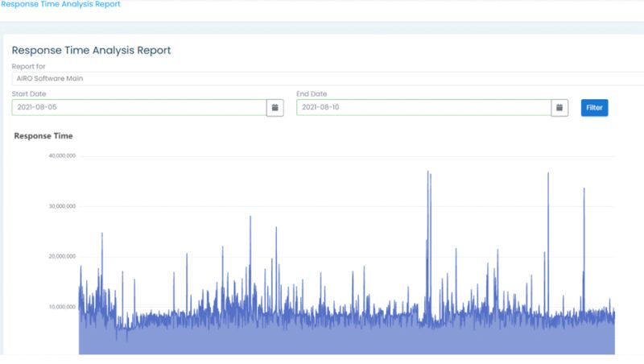The width and height of the screenshot is (644, 364).
Task: Click the 30,000,000 y-axis label
Action: (62, 206)
